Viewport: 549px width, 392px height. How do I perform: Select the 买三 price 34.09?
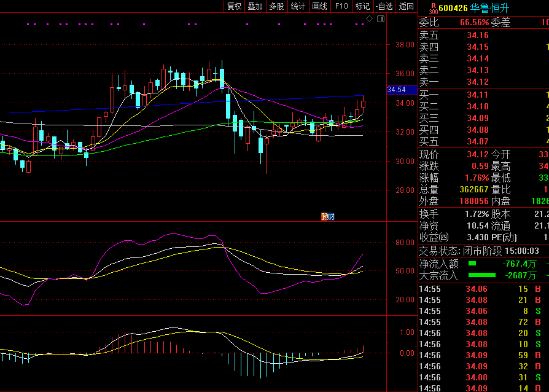coord(478,118)
